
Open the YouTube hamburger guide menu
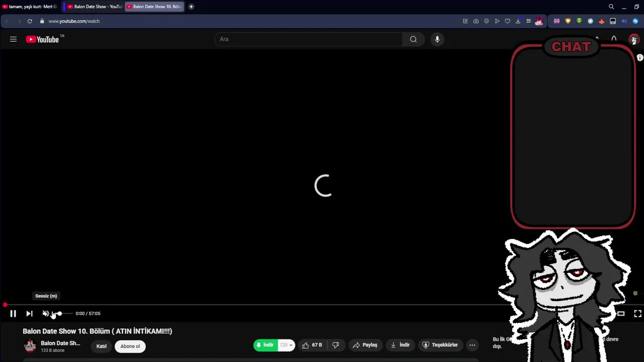[13, 39]
